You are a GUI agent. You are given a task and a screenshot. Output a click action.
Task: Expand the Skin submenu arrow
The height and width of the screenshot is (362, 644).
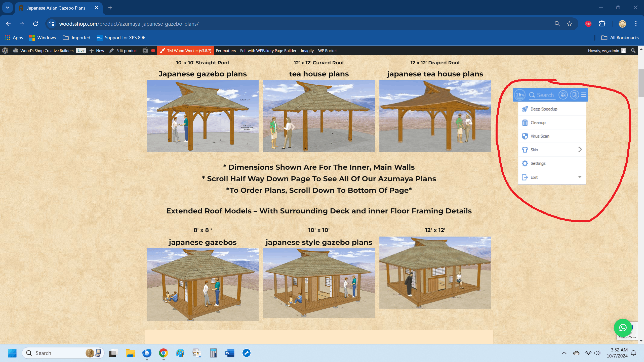(x=580, y=150)
